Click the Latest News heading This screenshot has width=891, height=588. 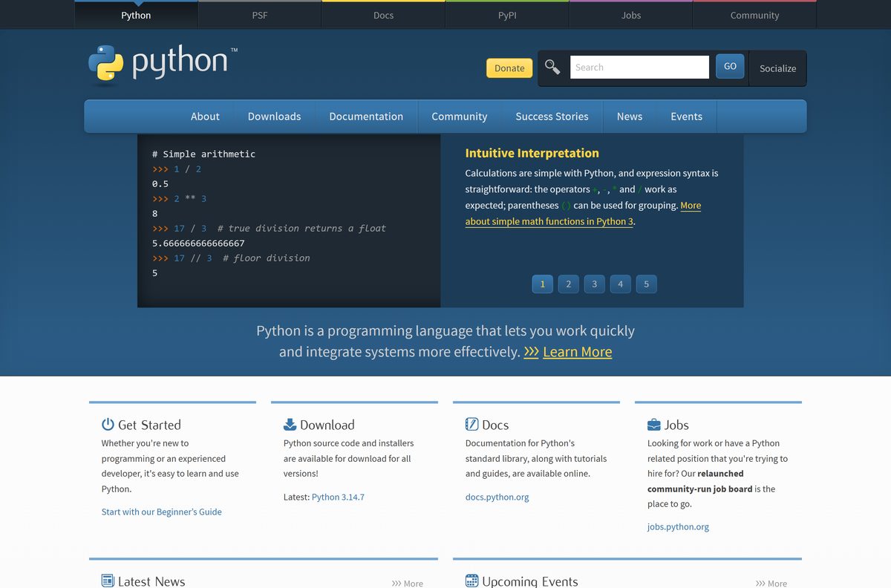point(151,581)
